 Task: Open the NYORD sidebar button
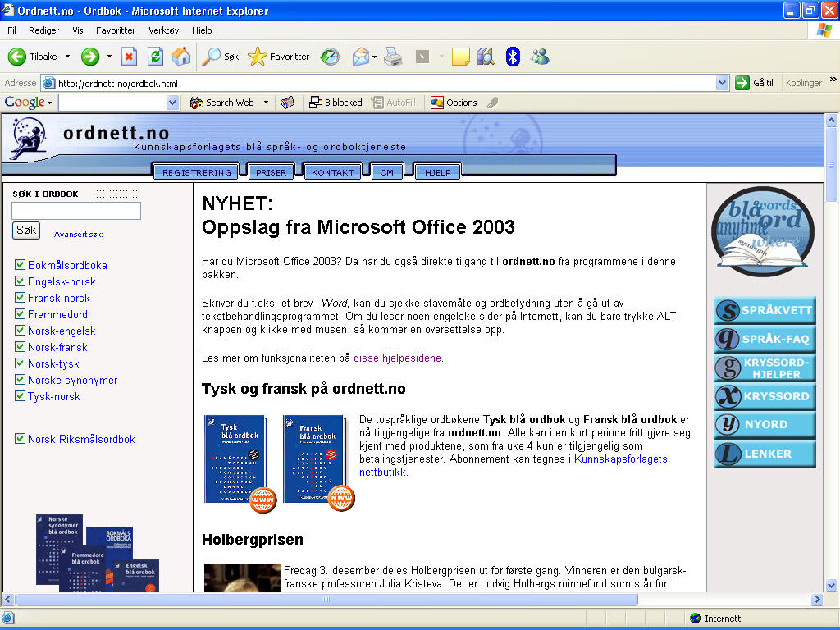(765, 425)
